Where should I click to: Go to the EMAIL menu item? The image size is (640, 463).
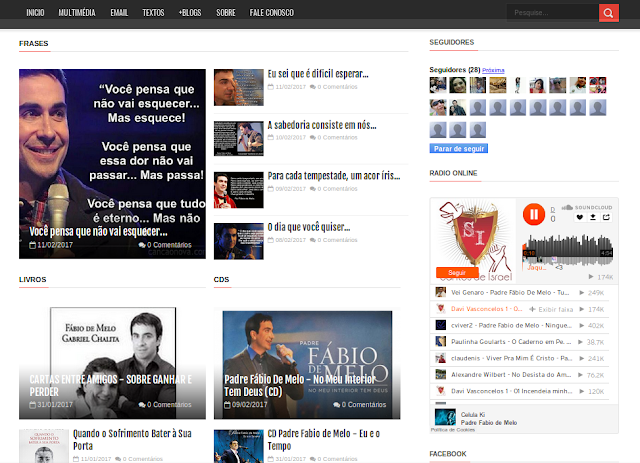119,13
